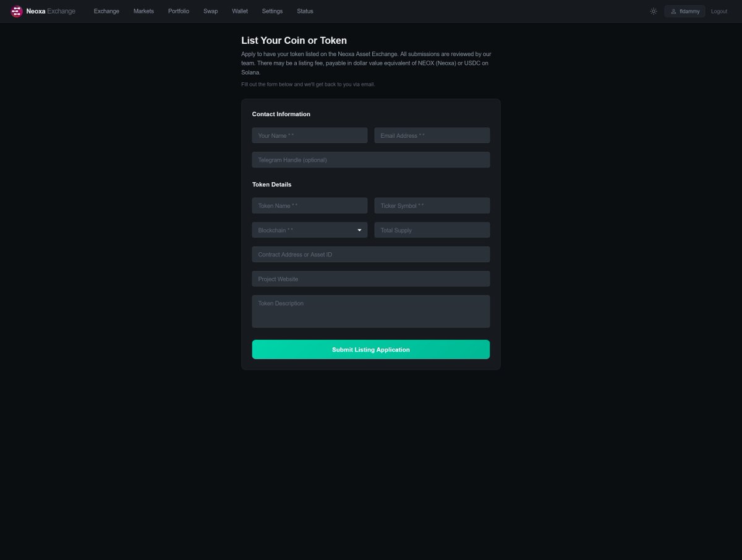Screen dimensions: 742x560
Task: Click the List Your Coin or Token heading
Action: pos(294,41)
